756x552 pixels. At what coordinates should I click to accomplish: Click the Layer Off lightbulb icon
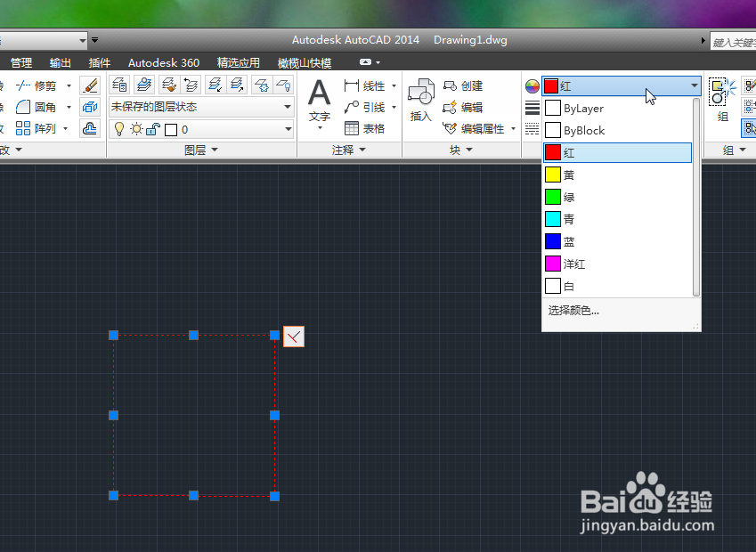[x=284, y=85]
